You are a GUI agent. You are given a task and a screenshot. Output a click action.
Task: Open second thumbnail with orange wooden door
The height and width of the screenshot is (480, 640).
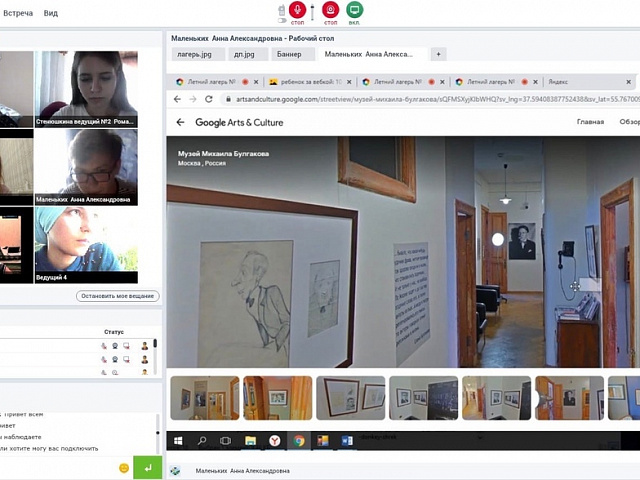pyautogui.click(x=278, y=398)
